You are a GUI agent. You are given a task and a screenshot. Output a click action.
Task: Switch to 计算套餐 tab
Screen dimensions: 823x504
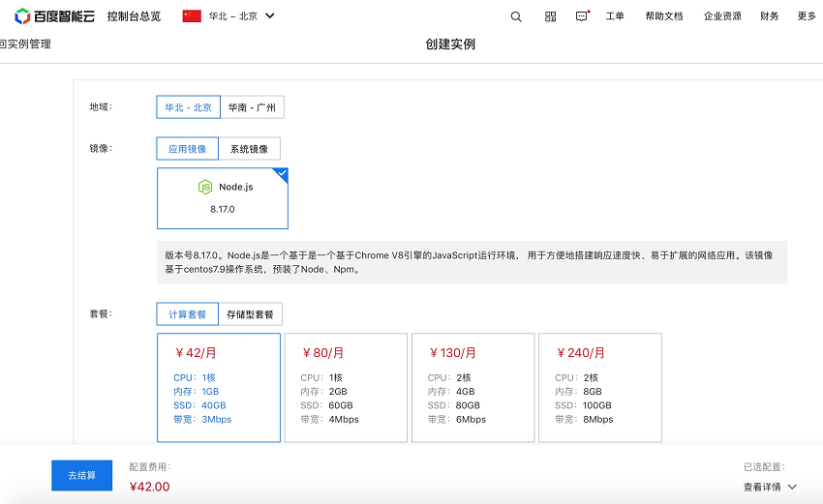[188, 314]
